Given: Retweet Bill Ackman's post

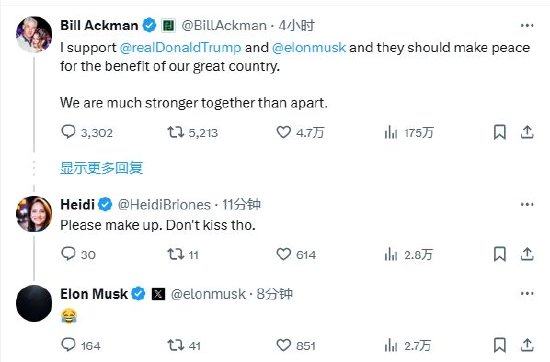Looking at the screenshot, I should point(175,132).
